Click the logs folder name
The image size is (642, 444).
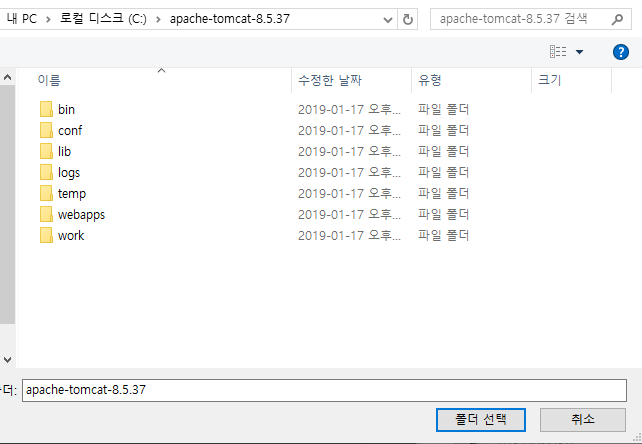click(x=69, y=173)
